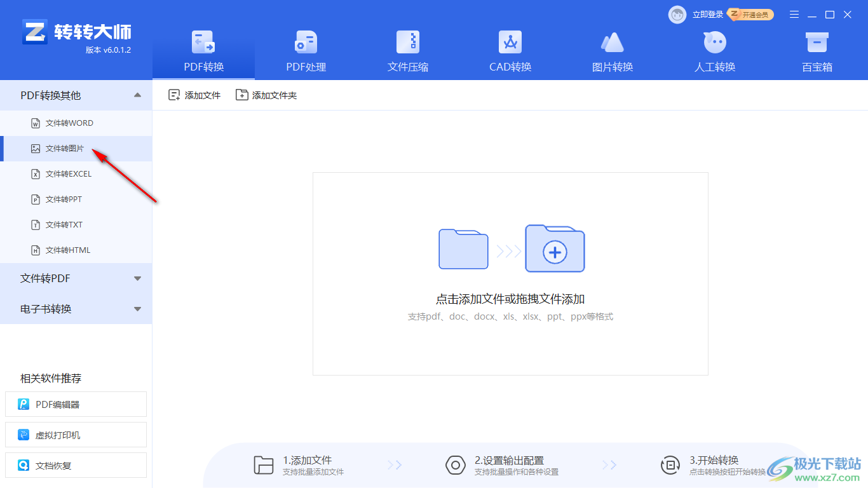Click the 转转大师 app logo
The image size is (868, 488).
(x=76, y=32)
